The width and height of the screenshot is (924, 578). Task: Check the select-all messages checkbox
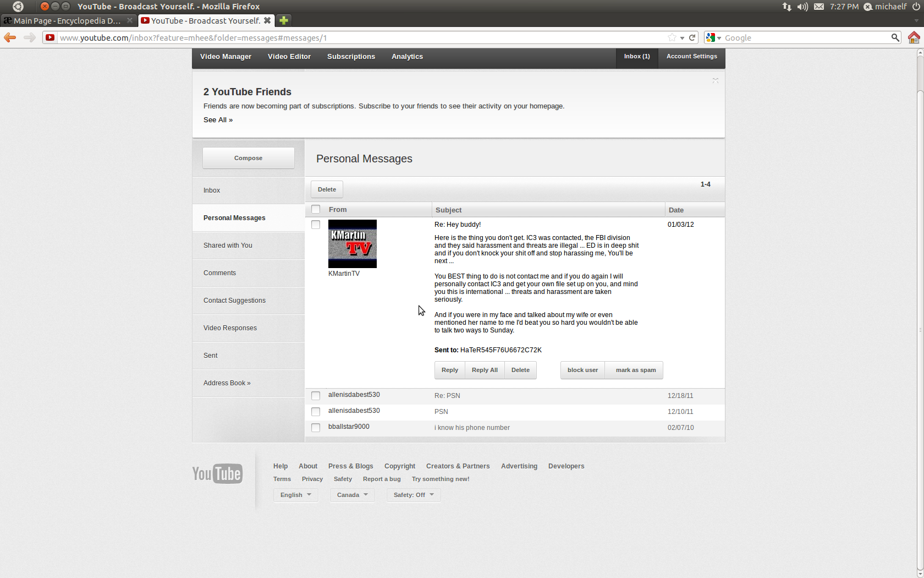click(316, 209)
